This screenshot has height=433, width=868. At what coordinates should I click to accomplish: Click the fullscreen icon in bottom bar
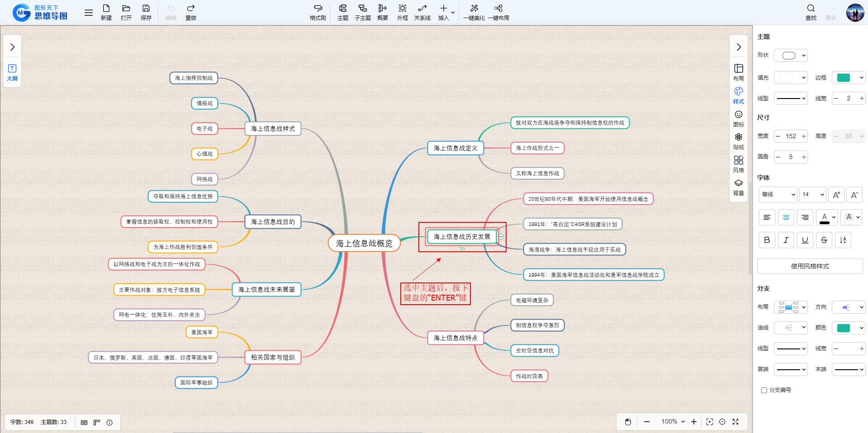coord(735,422)
